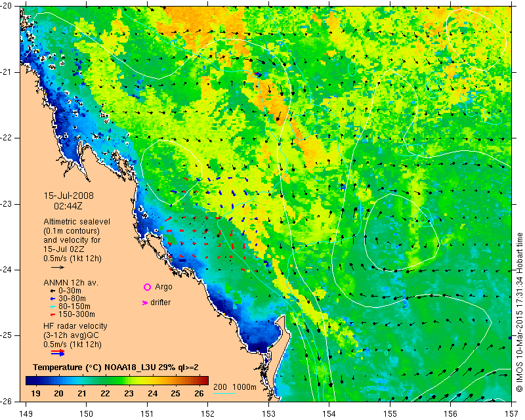Click the 'drifter' legend label
The width and height of the screenshot is (525, 420).
(160, 303)
